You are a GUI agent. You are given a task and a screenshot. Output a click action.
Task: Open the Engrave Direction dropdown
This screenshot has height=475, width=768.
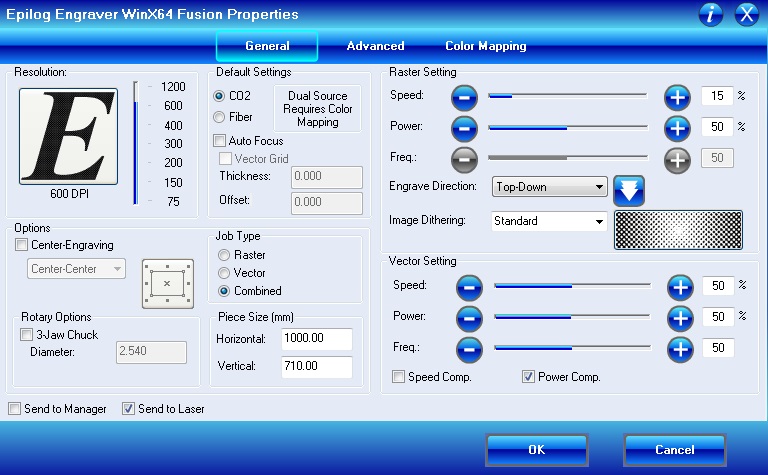[550, 187]
